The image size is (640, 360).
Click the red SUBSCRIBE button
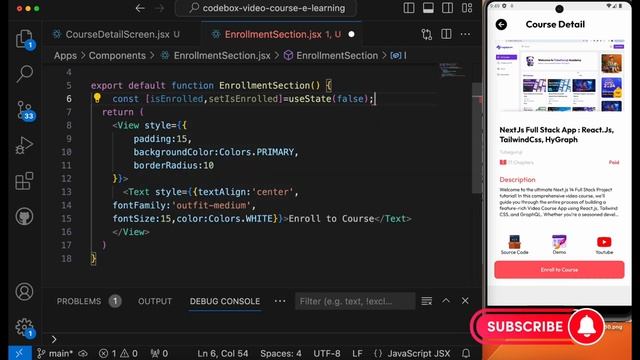tap(525, 327)
